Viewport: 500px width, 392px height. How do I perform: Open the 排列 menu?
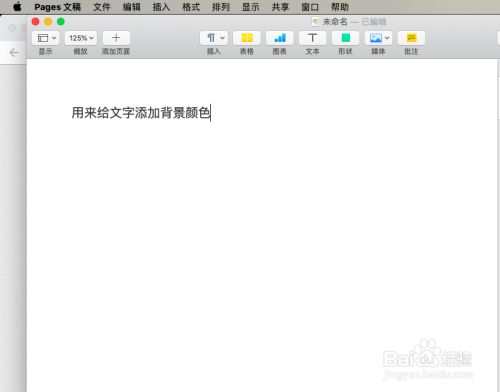coord(221,7)
